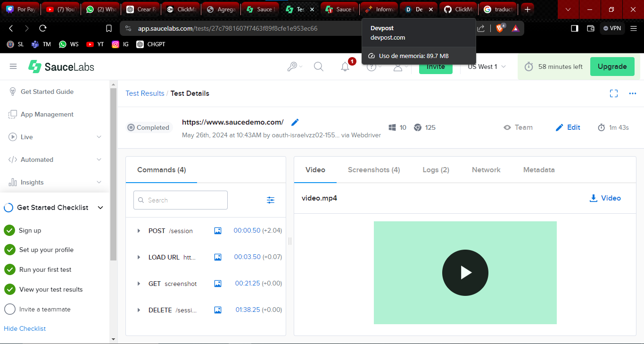The height and width of the screenshot is (344, 644).
Task: Switch to the Screenshots (4) tab
Action: point(374,170)
